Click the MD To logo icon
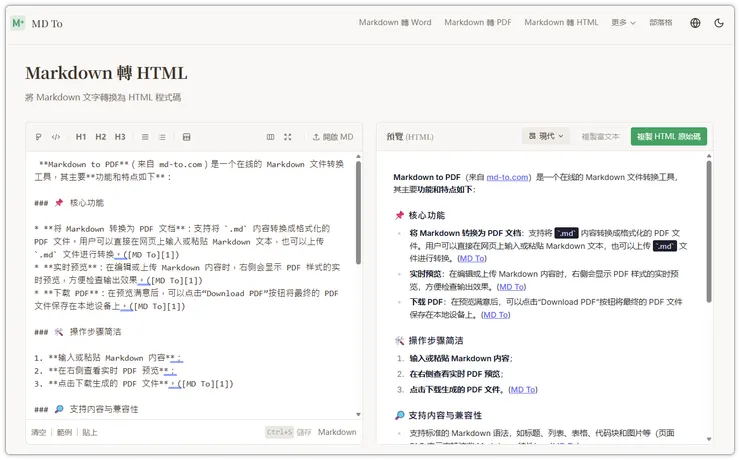Image resolution: width=740 pixels, height=460 pixels. pos(18,23)
